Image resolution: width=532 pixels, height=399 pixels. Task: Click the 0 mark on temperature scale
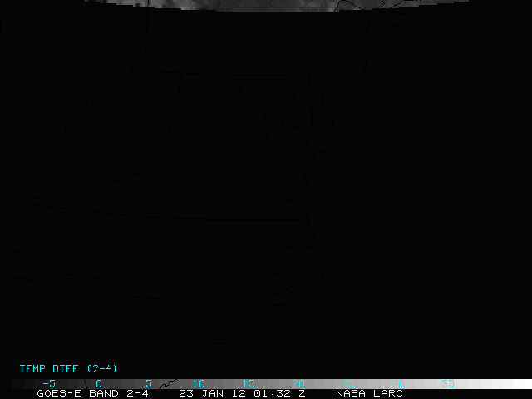(99, 384)
